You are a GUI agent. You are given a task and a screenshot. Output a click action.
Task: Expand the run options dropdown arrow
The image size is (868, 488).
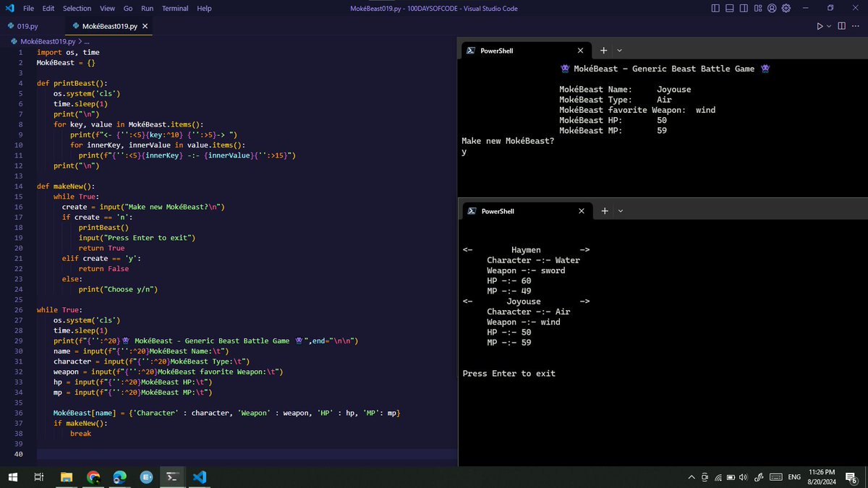829,26
